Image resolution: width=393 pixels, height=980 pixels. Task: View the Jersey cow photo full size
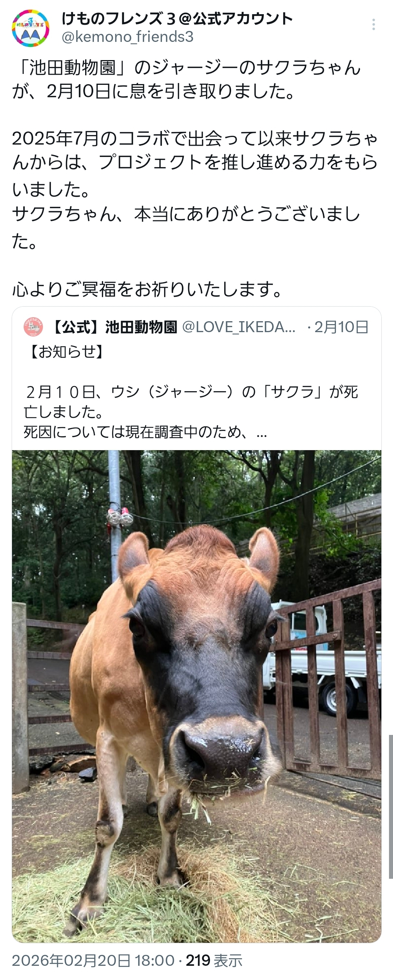point(196,696)
